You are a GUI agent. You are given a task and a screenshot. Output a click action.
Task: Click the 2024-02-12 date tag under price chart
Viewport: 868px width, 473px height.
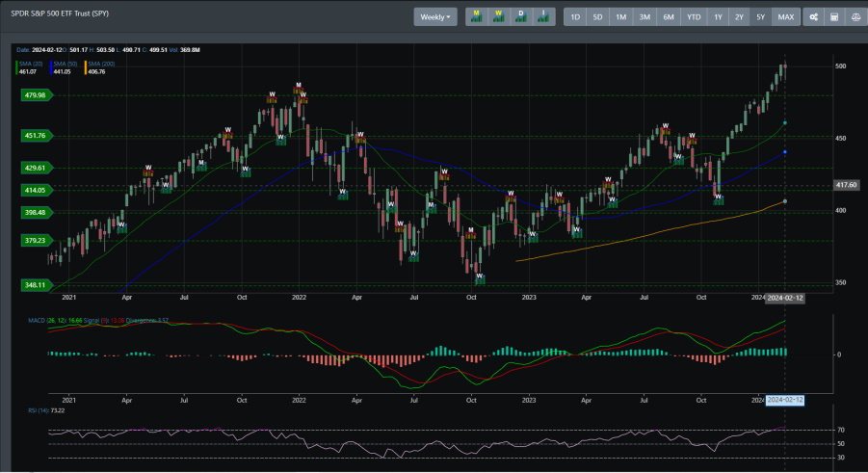click(785, 298)
